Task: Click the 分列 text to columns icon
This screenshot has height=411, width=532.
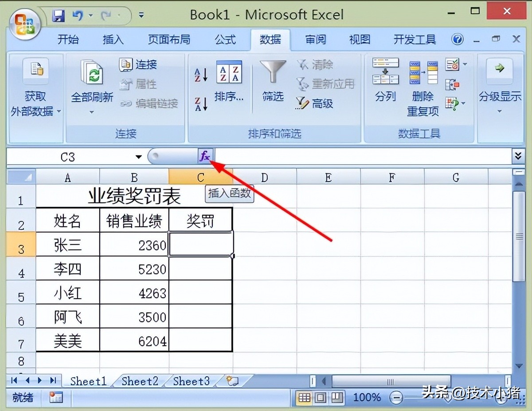Action: tap(385, 80)
